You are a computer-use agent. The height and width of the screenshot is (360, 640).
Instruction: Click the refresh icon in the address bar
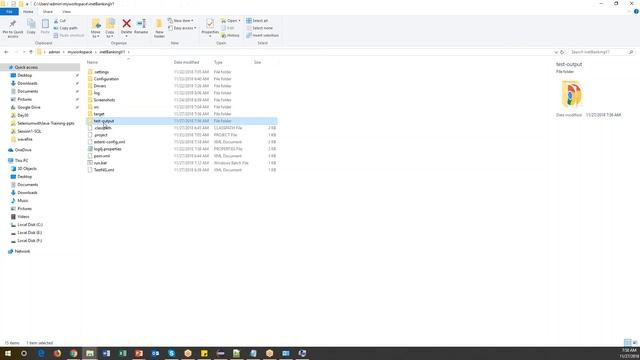562,52
